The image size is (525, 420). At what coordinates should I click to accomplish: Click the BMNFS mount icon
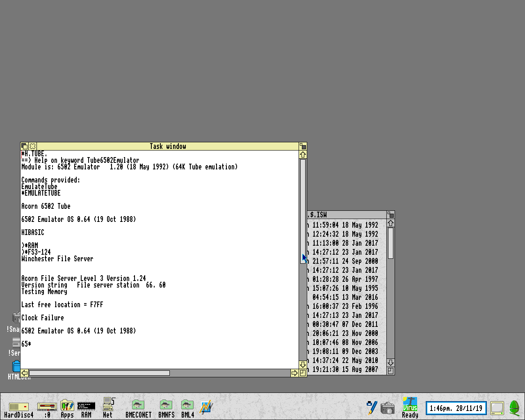(x=166, y=405)
